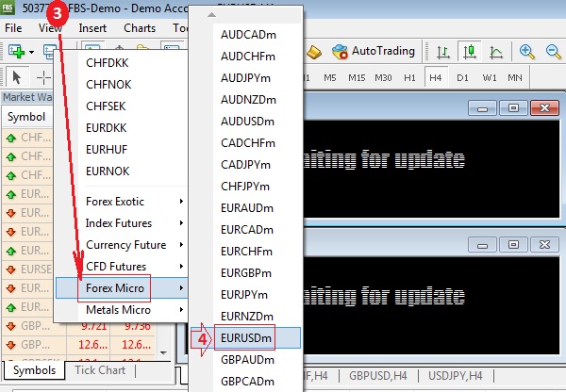The image size is (566, 392).
Task: Expand Currency Future submenu
Action: click(x=122, y=244)
